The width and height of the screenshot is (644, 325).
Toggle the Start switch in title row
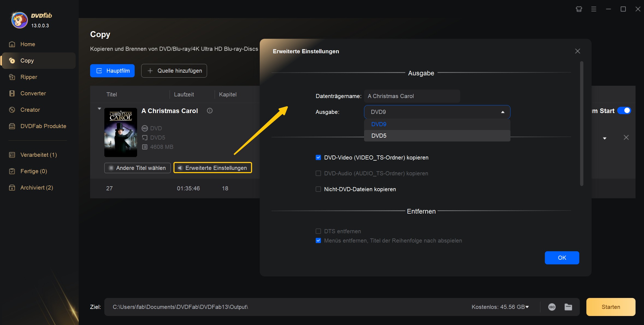[624, 111]
